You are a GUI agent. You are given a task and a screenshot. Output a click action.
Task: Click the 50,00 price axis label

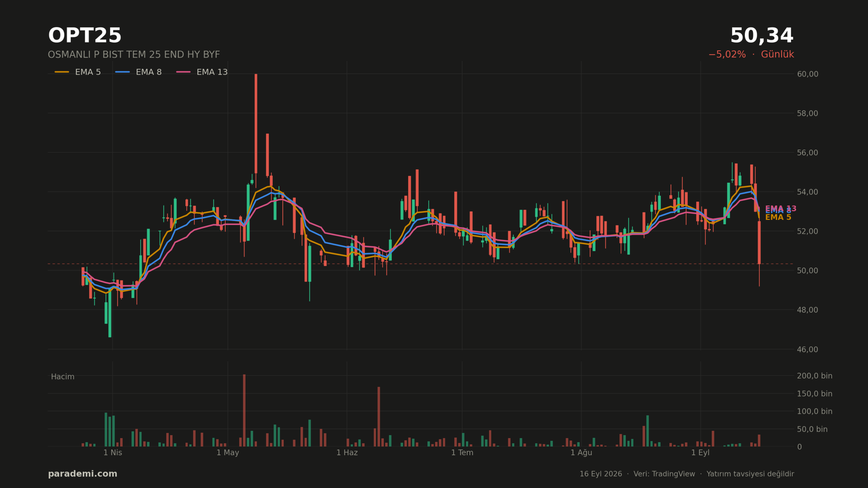click(x=807, y=271)
